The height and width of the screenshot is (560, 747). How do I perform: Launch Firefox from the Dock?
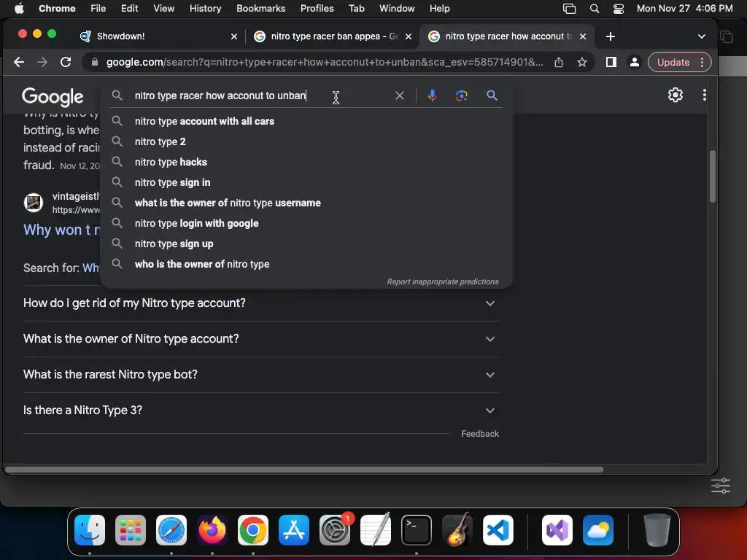coord(212,530)
